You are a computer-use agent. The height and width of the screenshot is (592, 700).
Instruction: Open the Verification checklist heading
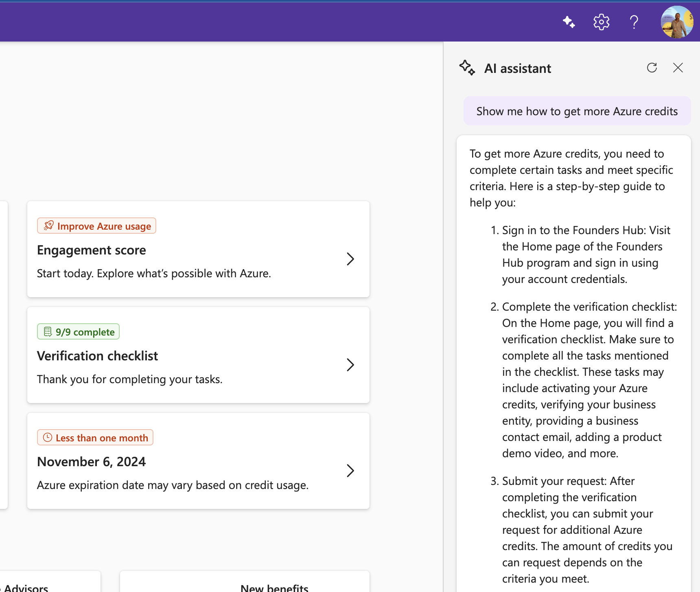(98, 356)
